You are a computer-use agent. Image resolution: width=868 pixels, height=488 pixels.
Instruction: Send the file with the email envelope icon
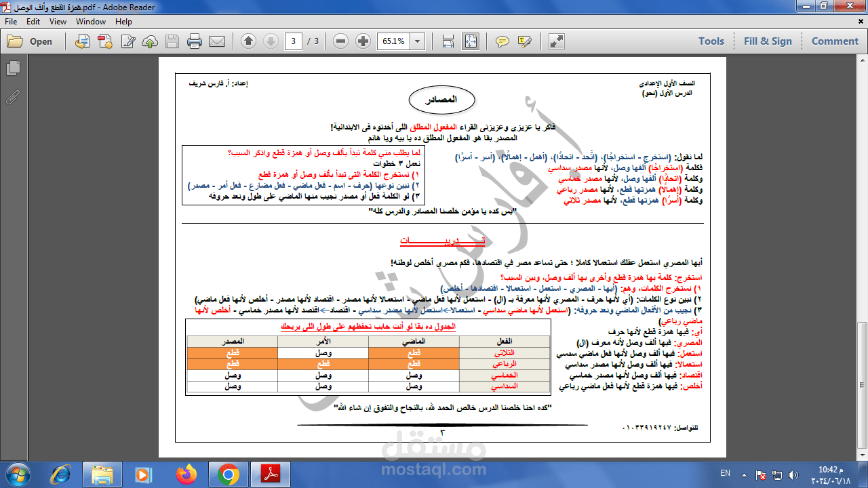click(217, 41)
